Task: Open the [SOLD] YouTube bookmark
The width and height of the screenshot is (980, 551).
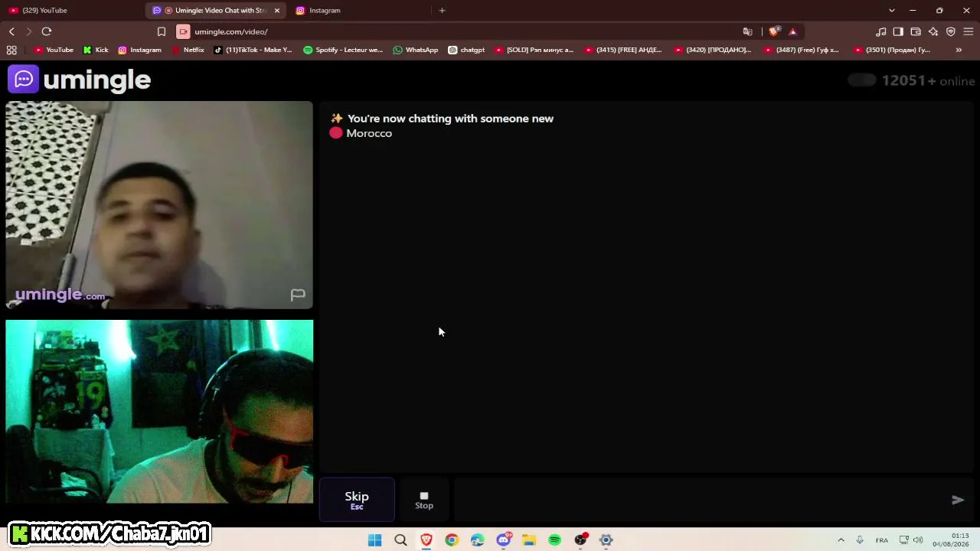Action: click(x=534, y=50)
